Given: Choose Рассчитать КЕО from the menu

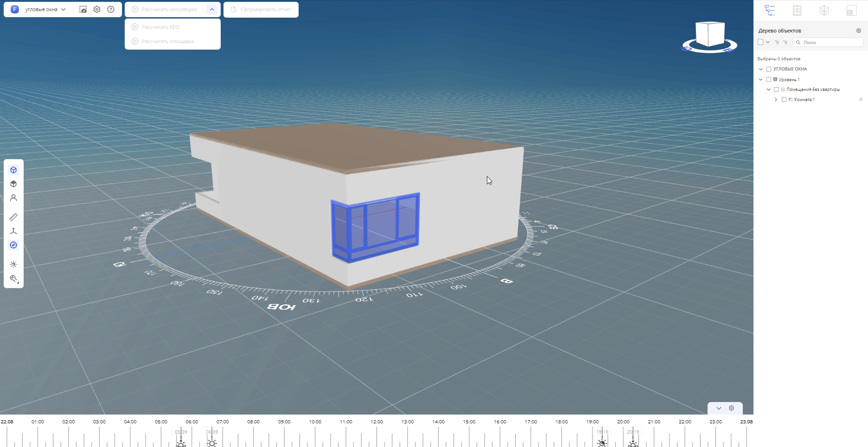Looking at the screenshot, I should pyautogui.click(x=172, y=27).
